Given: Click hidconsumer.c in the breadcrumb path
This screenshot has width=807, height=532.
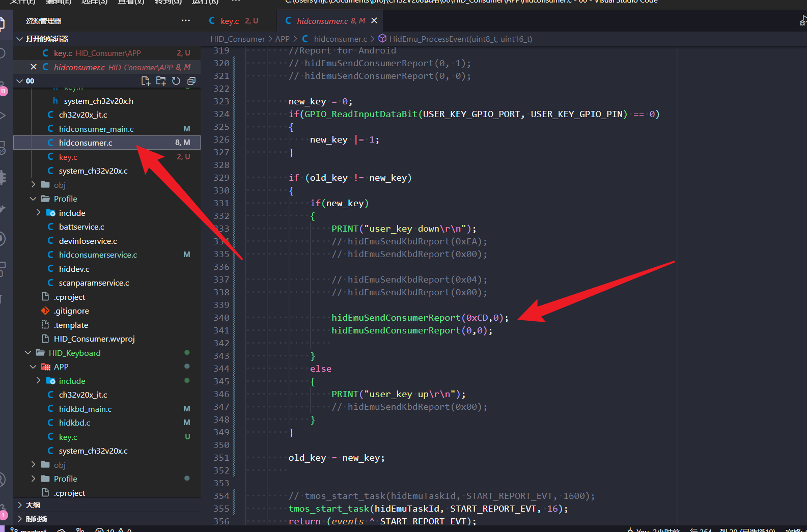Looking at the screenshot, I should (340, 39).
